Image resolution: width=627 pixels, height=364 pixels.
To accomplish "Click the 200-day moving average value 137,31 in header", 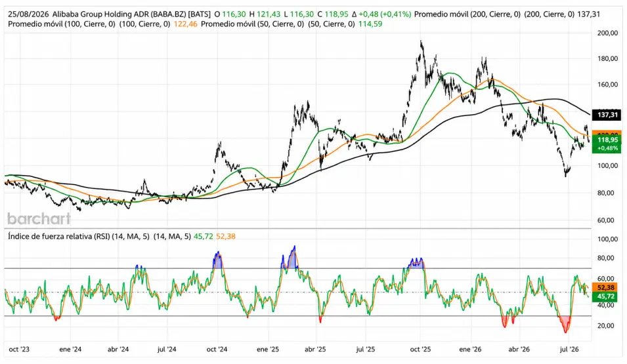I will [589, 14].
